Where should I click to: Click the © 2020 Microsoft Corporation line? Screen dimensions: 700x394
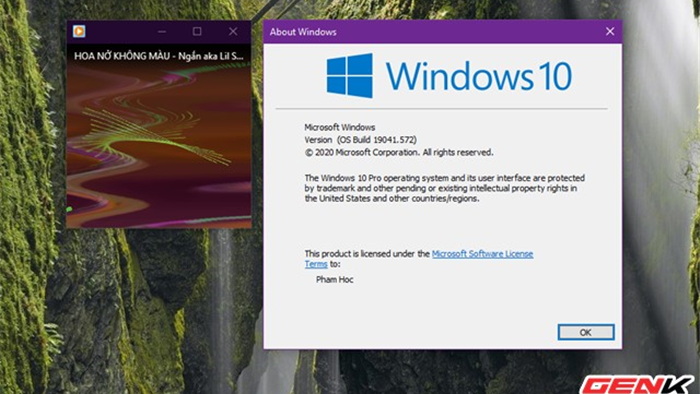[x=399, y=152]
